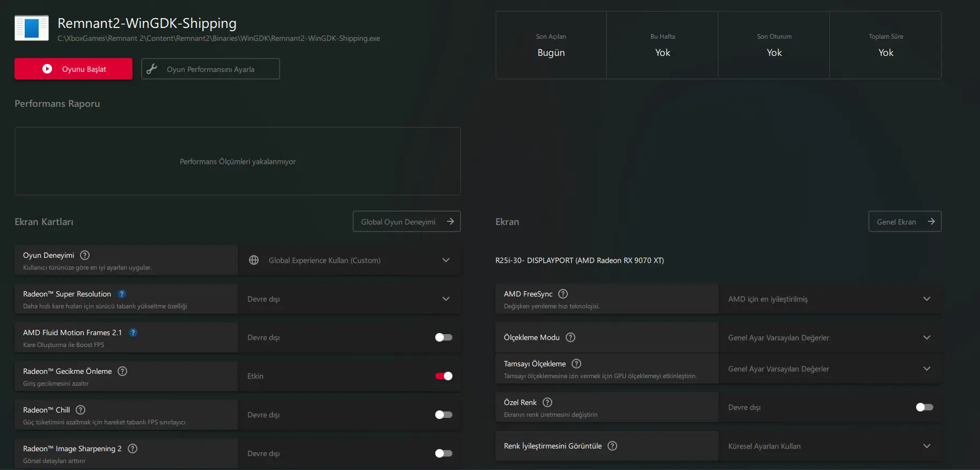Click the play icon in Oyunu Başlat
The width and height of the screenshot is (980, 470).
(47, 69)
